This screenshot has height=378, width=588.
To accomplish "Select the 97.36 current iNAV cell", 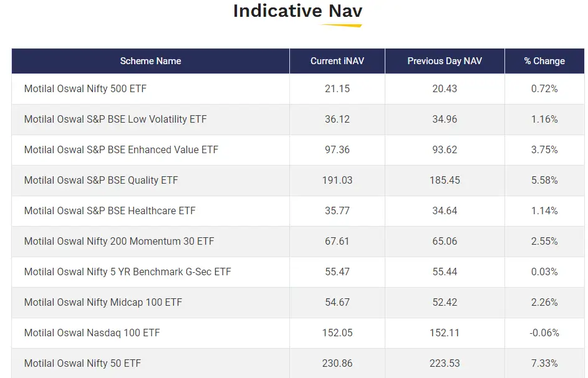I will pos(337,150).
